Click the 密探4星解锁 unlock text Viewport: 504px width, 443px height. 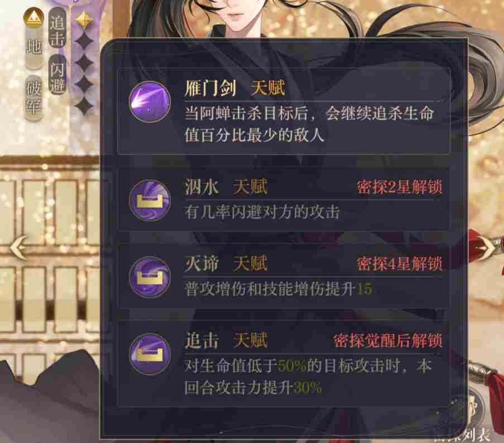tap(400, 264)
